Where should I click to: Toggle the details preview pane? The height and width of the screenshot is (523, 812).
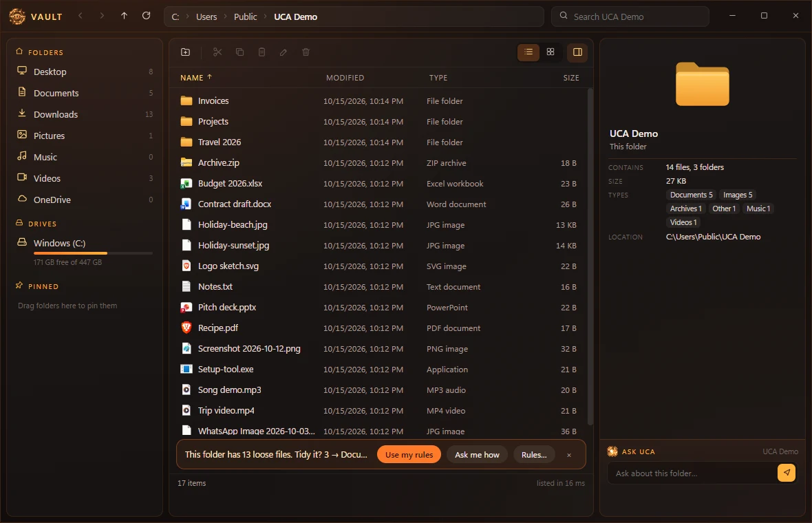(x=577, y=52)
